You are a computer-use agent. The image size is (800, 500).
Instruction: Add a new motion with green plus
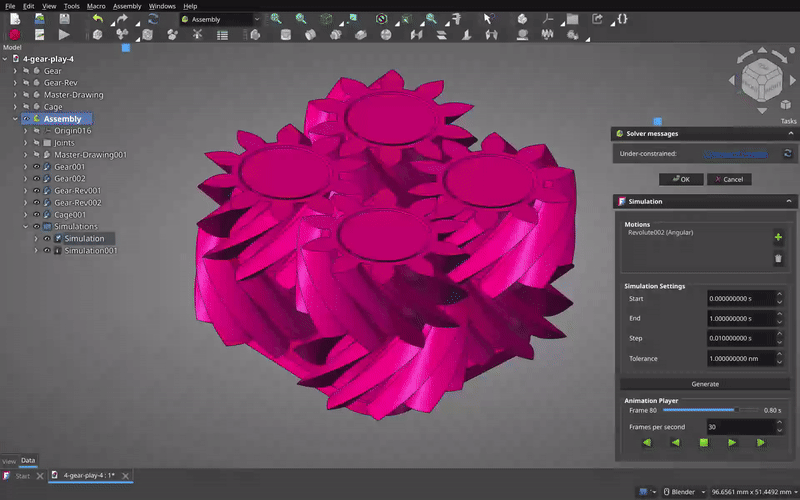click(778, 238)
